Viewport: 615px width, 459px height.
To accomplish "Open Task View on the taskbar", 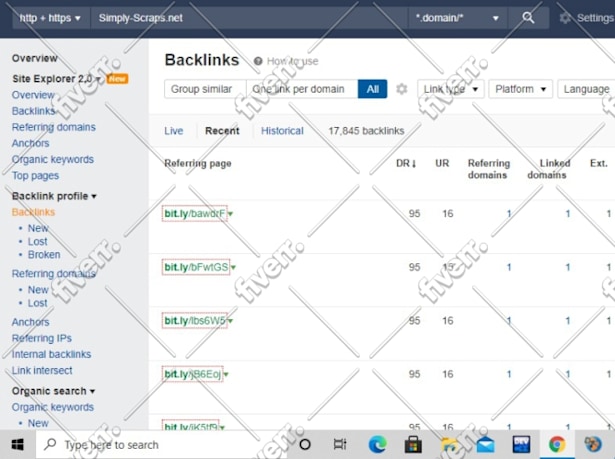I will click(339, 444).
